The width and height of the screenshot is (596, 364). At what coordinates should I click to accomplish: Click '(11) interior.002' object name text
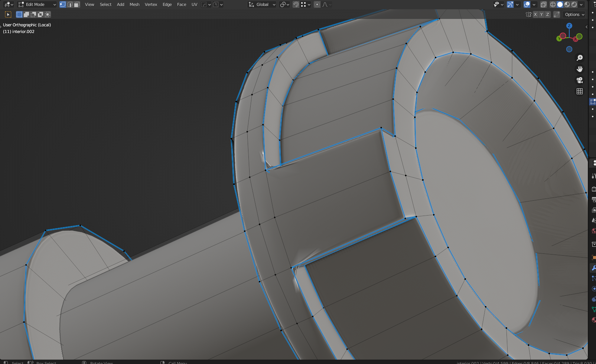click(19, 32)
